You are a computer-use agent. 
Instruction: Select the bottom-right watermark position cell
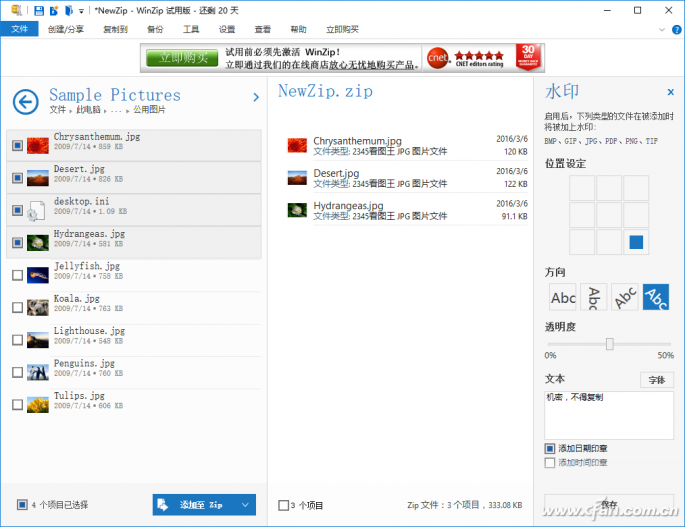coord(636,242)
